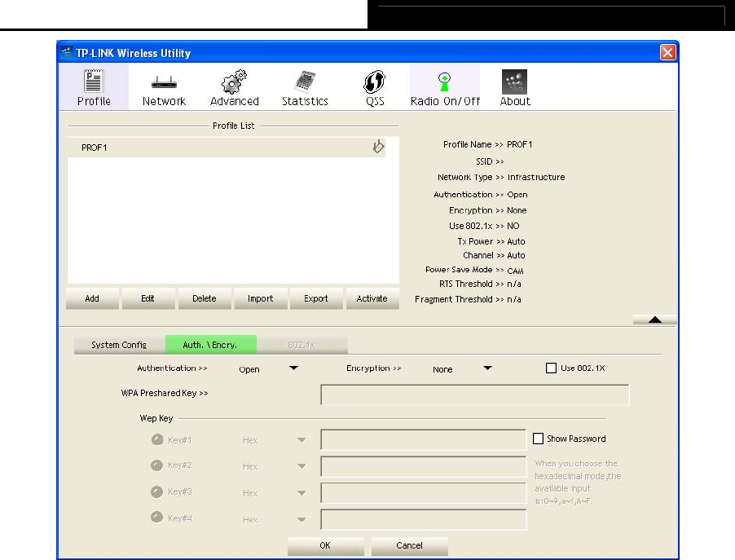
Task: Open the Authentication dropdown showing Open
Action: [268, 369]
